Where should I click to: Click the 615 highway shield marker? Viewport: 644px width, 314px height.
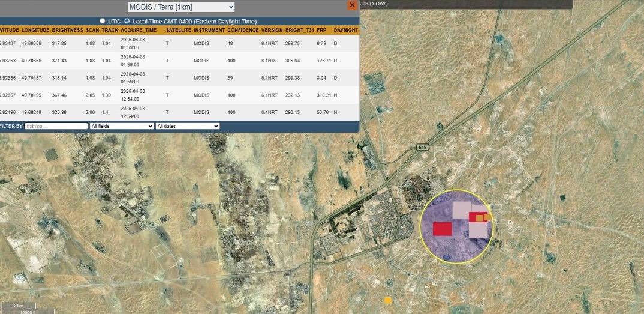click(422, 147)
